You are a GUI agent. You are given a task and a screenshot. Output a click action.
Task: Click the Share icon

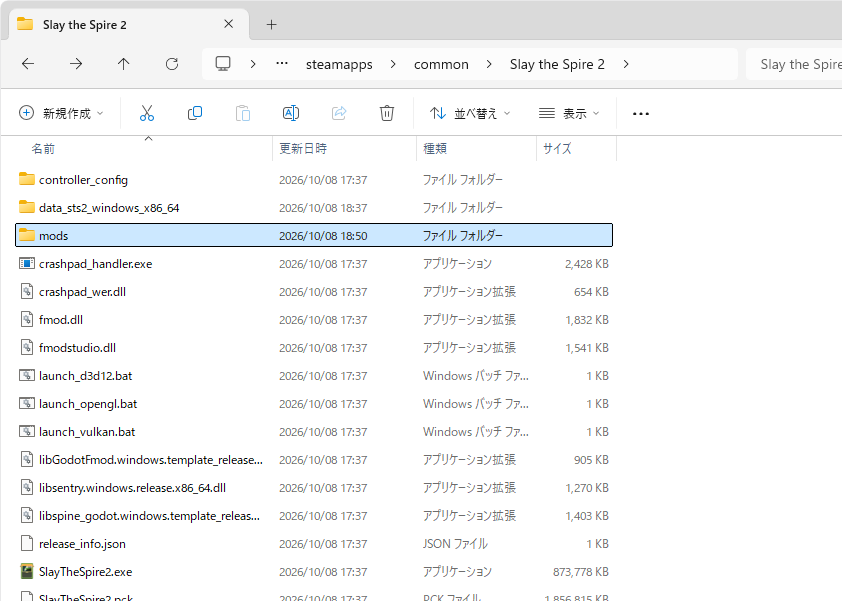pos(339,113)
